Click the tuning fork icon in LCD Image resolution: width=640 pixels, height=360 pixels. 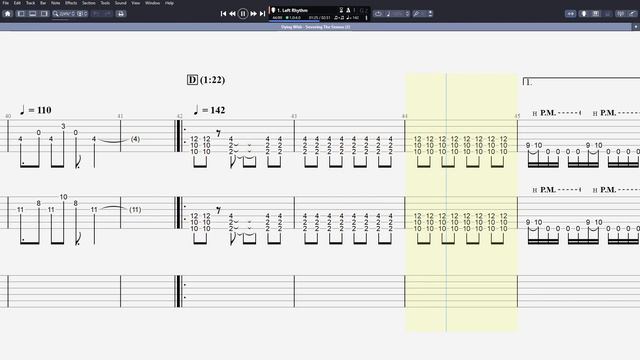(366, 18)
